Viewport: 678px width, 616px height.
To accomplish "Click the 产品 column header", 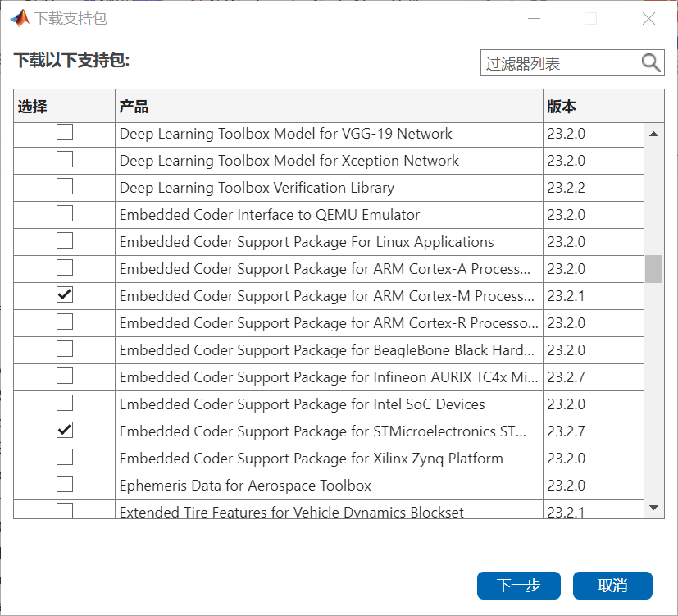I will (x=329, y=106).
